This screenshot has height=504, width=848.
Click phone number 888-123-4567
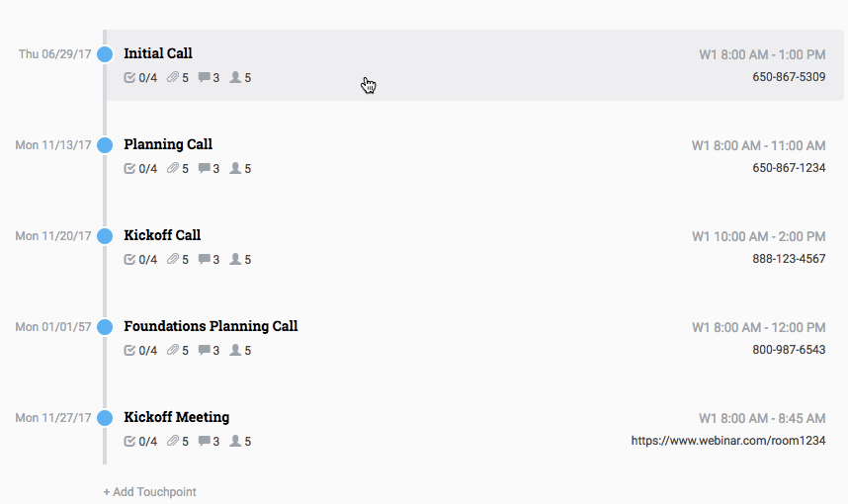pos(789,259)
